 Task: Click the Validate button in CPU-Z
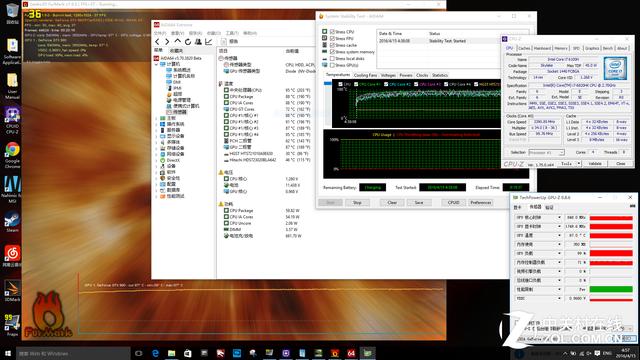pyautogui.click(x=595, y=164)
